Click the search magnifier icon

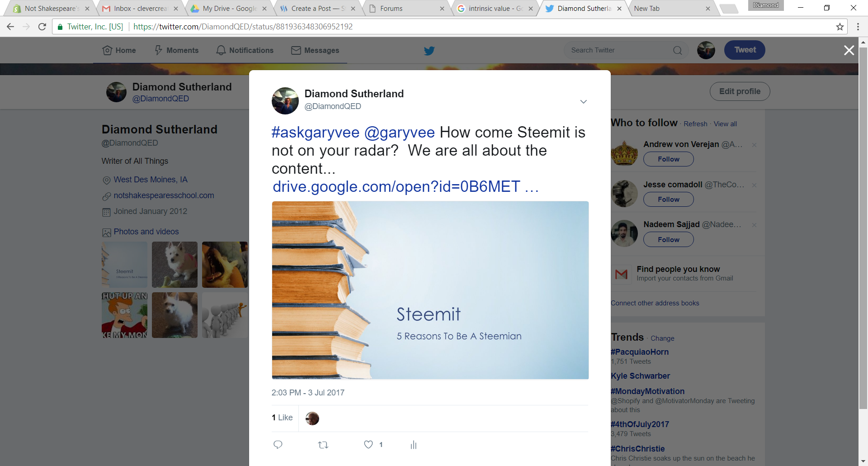tap(677, 50)
